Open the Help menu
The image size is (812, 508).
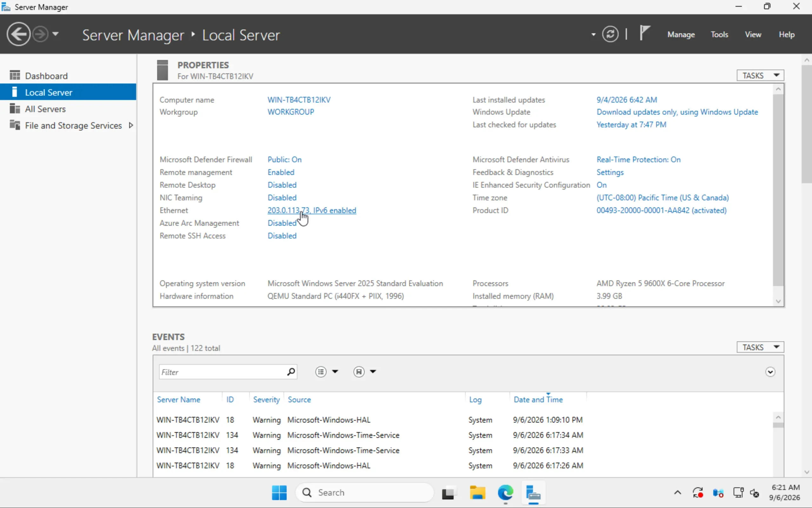pos(787,34)
